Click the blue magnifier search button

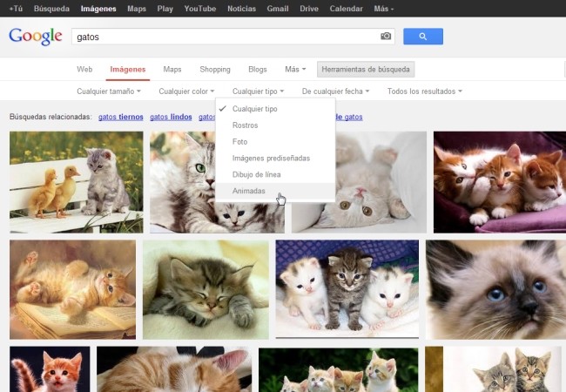pos(423,37)
